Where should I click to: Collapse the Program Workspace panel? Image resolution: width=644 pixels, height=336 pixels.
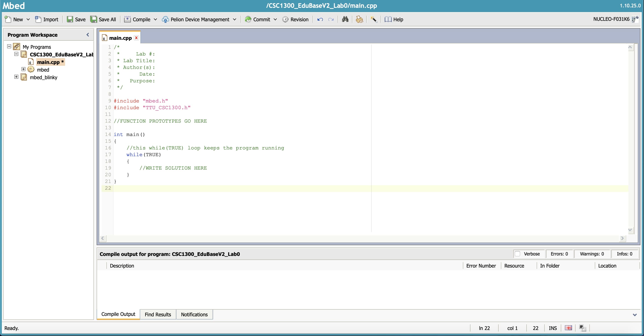click(x=87, y=35)
